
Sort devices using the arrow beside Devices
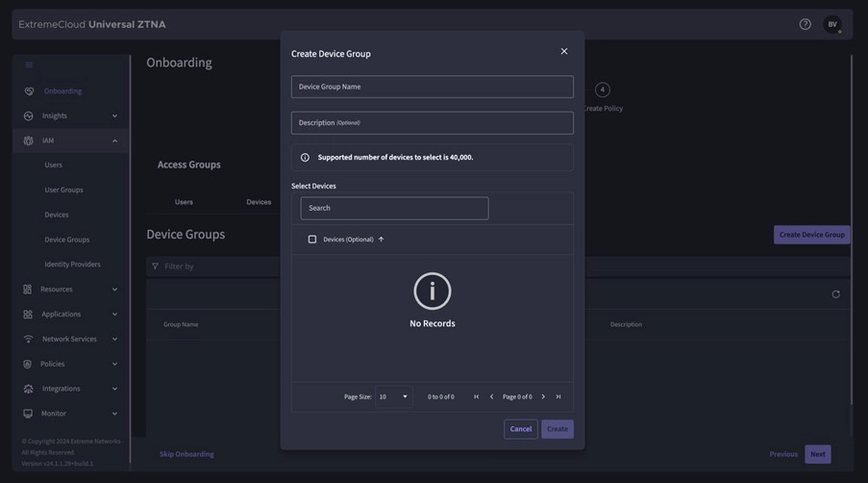(381, 240)
